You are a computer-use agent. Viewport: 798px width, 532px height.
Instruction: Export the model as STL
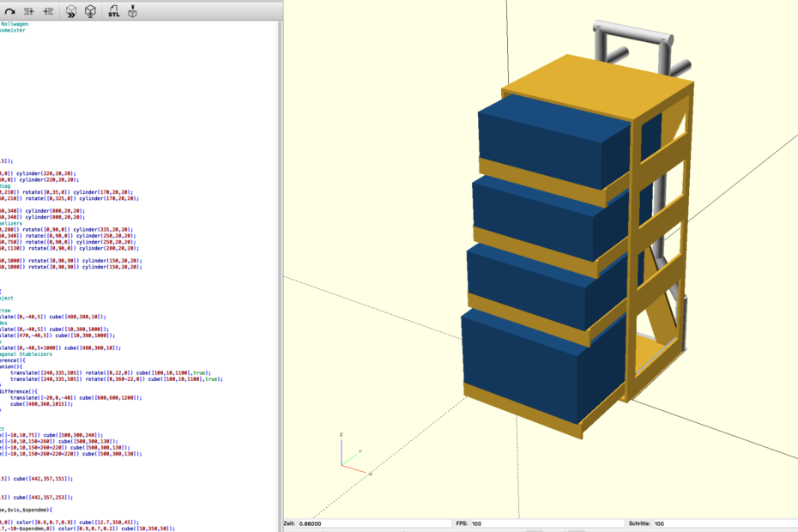pyautogui.click(x=113, y=11)
